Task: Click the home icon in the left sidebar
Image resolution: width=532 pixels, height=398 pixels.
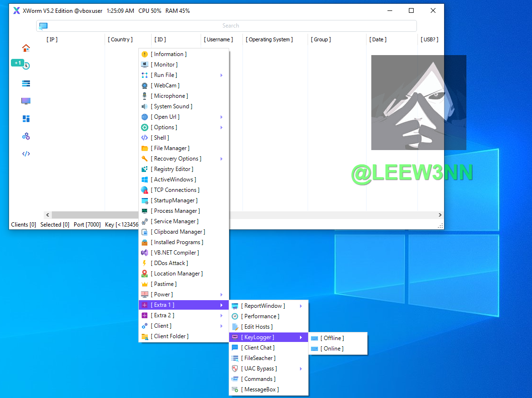Action: coord(26,48)
